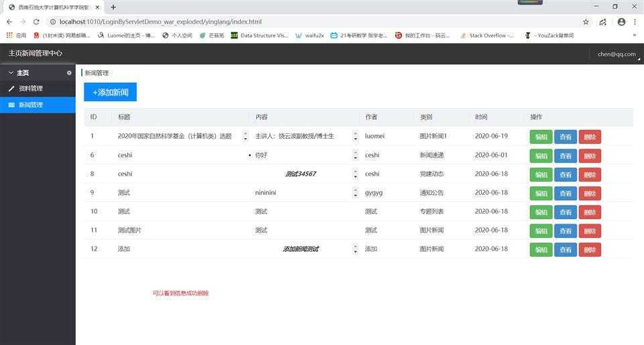Open the Data Structure Vis bookmark
The height and width of the screenshot is (345, 644).
pyautogui.click(x=260, y=36)
